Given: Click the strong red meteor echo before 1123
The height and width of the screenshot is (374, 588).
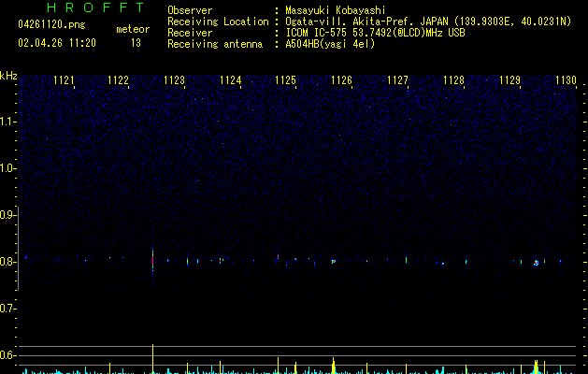Looking at the screenshot, I should click(152, 260).
